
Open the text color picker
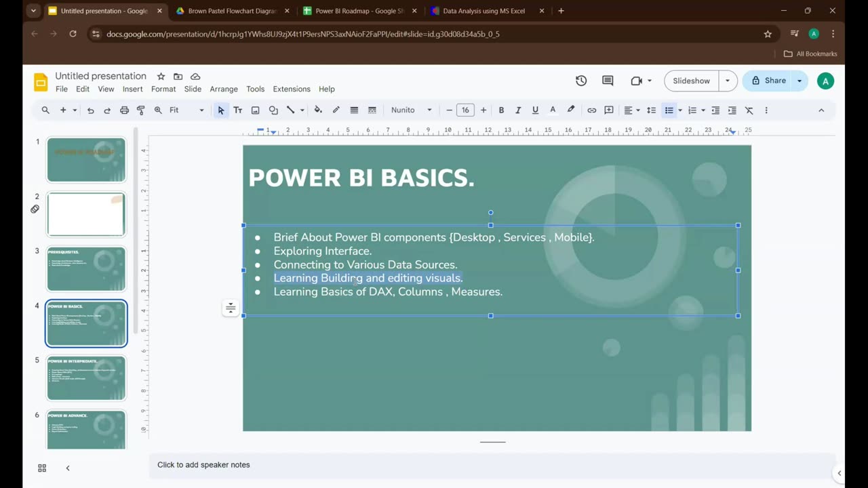coord(553,110)
